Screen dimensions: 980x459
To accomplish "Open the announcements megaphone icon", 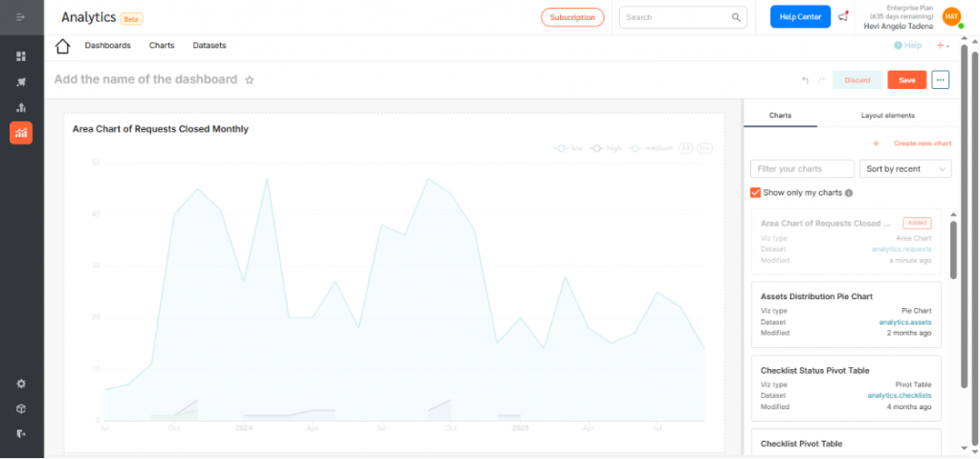I will pos(842,17).
